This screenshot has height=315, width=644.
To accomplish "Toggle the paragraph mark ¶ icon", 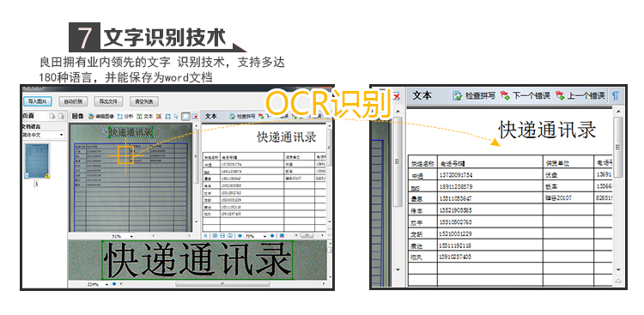I will pos(616,95).
